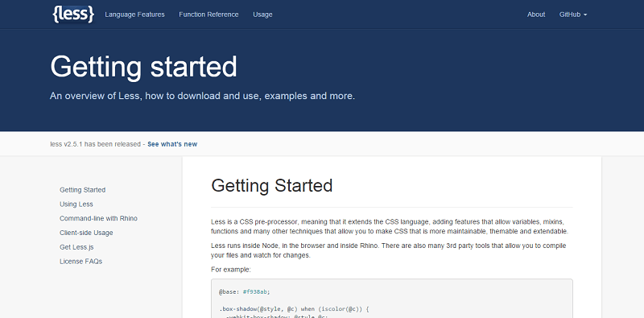644x318 pixels.
Task: Select Using Less in the sidebar
Action: pyautogui.click(x=76, y=204)
